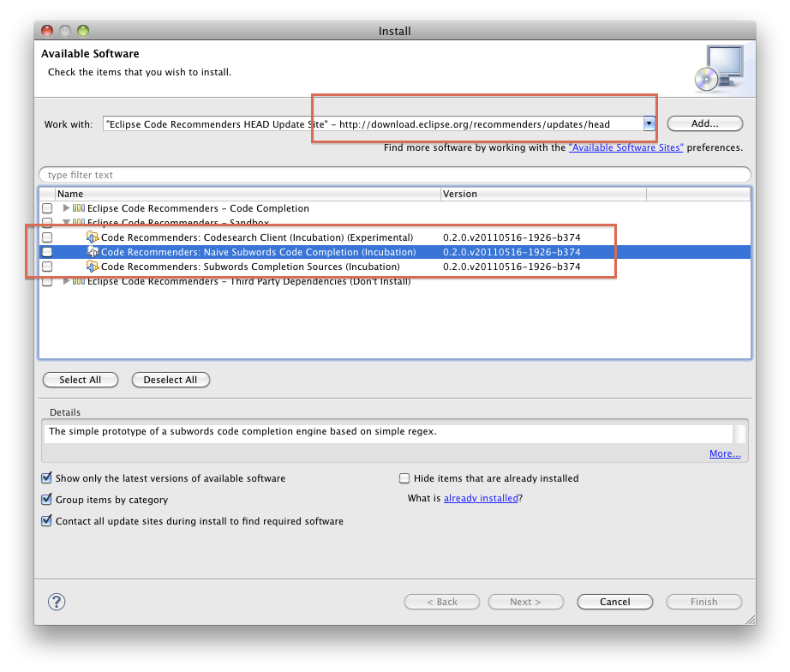Click the Codesearch Client version cell
The image size is (790, 672).
(x=512, y=237)
